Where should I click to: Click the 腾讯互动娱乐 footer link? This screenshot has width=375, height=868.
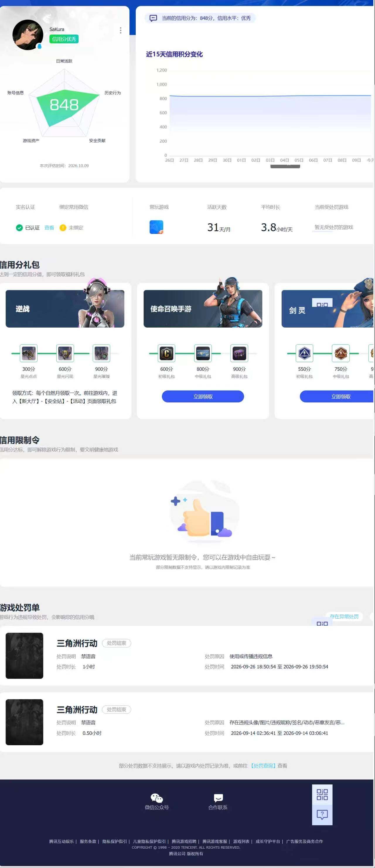coord(61,841)
